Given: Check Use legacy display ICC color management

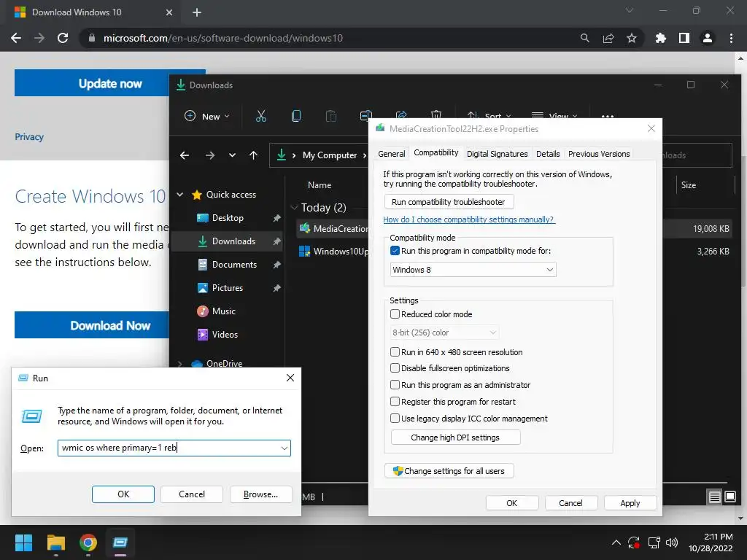Looking at the screenshot, I should 395,418.
